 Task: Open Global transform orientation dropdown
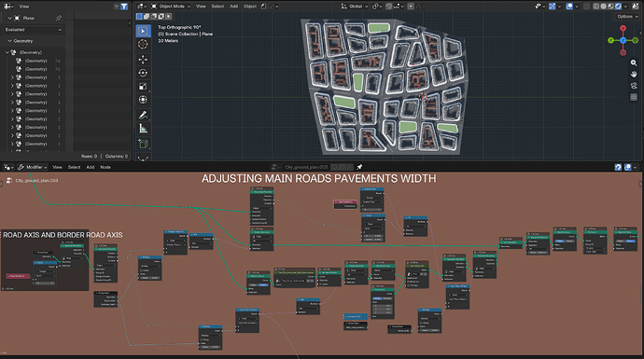click(x=355, y=7)
